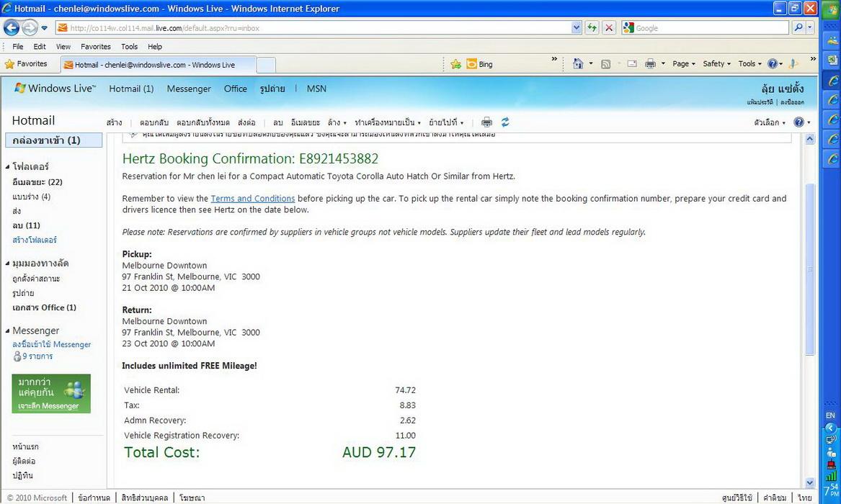Viewport: 841px width, 504px height.
Task: Click the ลบ delete button
Action: pos(278,122)
